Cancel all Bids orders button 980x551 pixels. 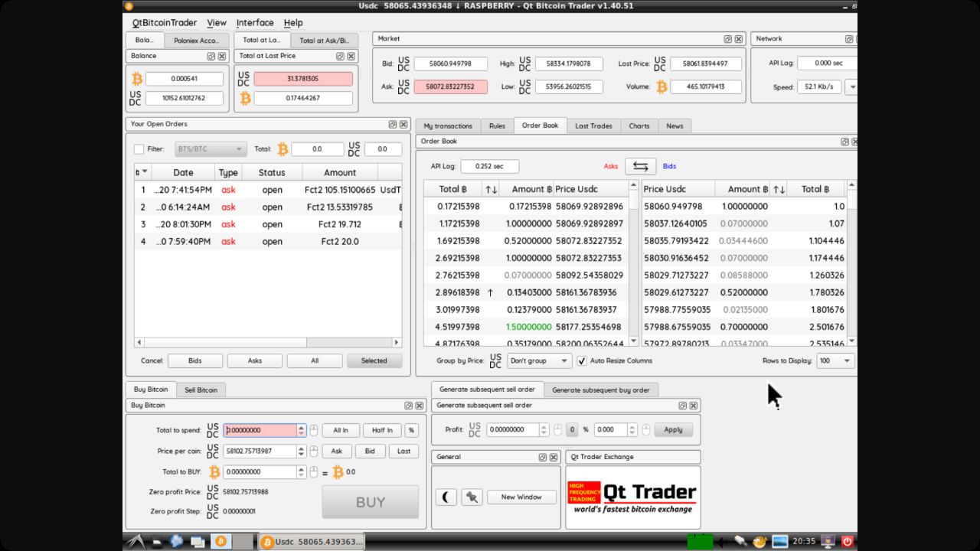click(x=195, y=360)
